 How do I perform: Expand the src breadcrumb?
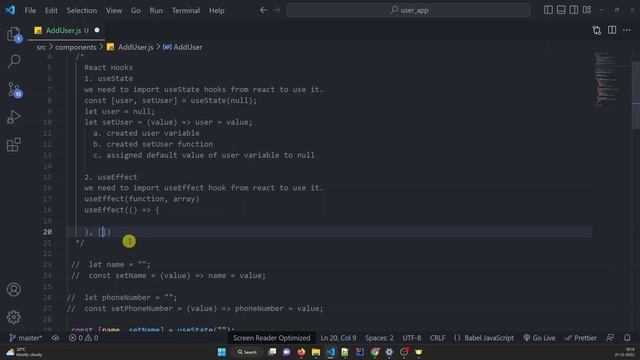[x=41, y=47]
